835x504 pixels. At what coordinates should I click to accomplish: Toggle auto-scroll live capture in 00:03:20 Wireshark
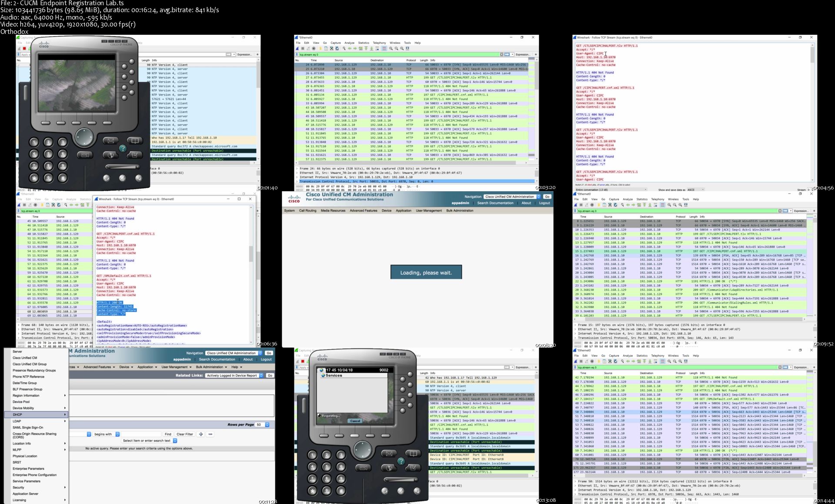[377, 48]
